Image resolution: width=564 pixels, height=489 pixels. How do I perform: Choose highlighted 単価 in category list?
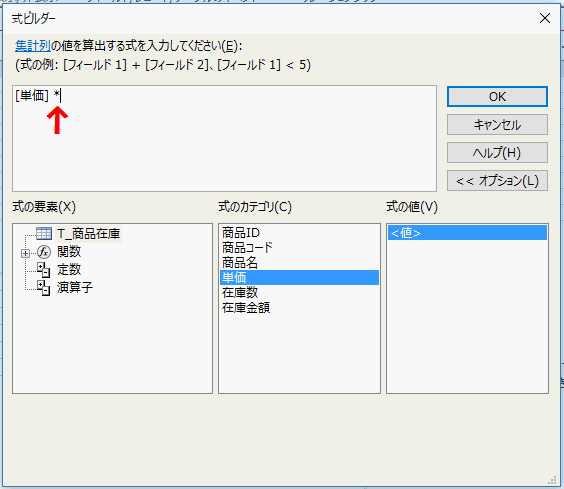click(x=299, y=277)
